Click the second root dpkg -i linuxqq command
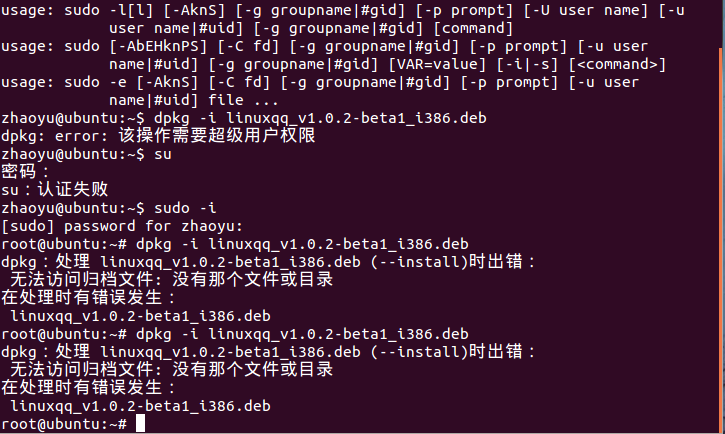 coord(302,334)
